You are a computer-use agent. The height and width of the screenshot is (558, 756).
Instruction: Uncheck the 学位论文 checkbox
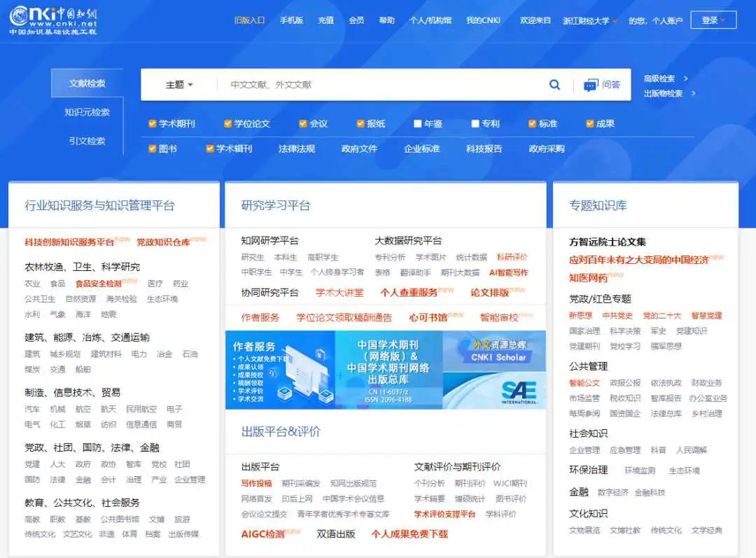[x=227, y=124]
